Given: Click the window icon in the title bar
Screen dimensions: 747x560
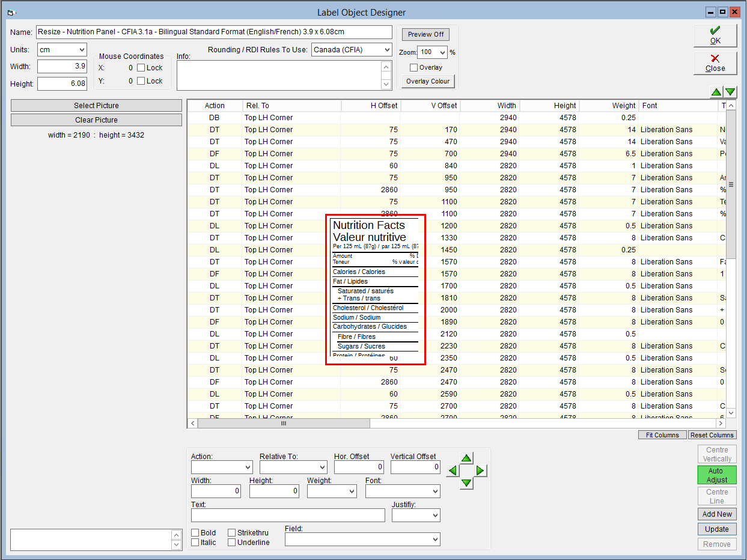Looking at the screenshot, I should 11,12.
